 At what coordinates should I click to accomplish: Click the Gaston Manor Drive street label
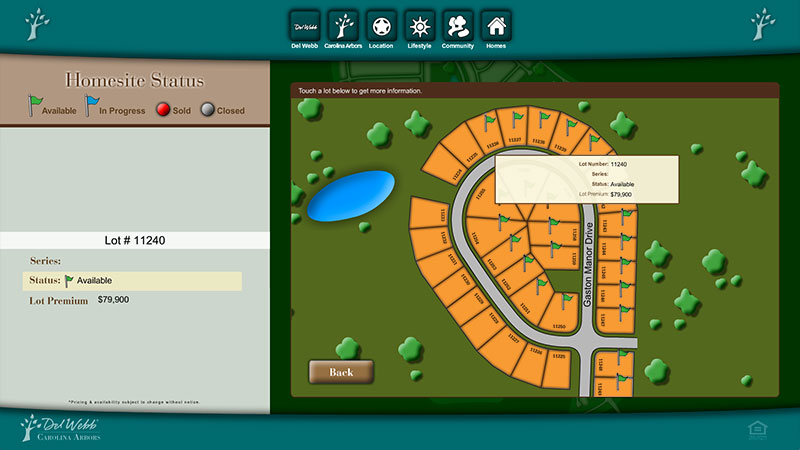(x=589, y=265)
